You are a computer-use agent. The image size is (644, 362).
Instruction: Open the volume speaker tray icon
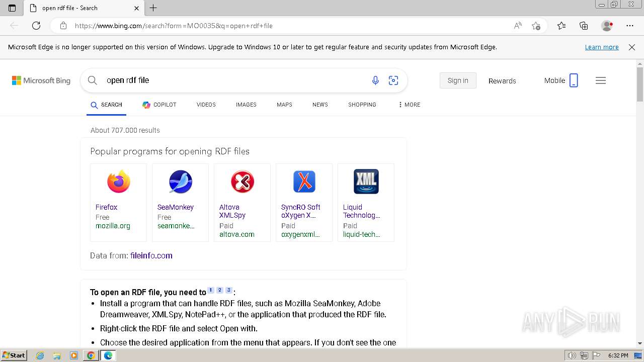point(572,355)
